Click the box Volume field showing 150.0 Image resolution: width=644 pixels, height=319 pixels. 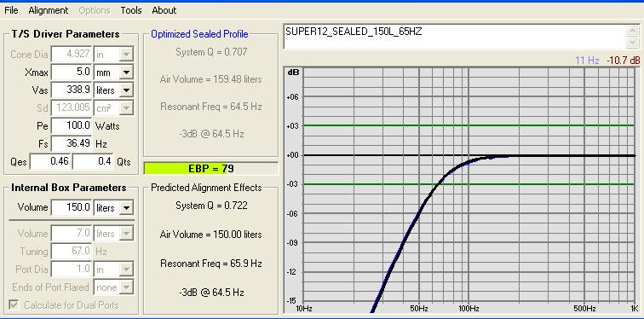pyautogui.click(x=72, y=208)
